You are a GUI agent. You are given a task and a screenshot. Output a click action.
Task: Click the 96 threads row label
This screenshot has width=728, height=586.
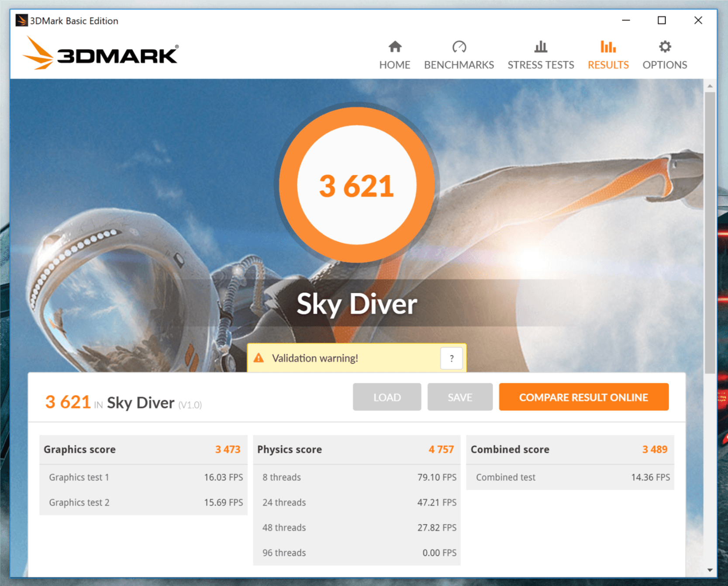284,553
